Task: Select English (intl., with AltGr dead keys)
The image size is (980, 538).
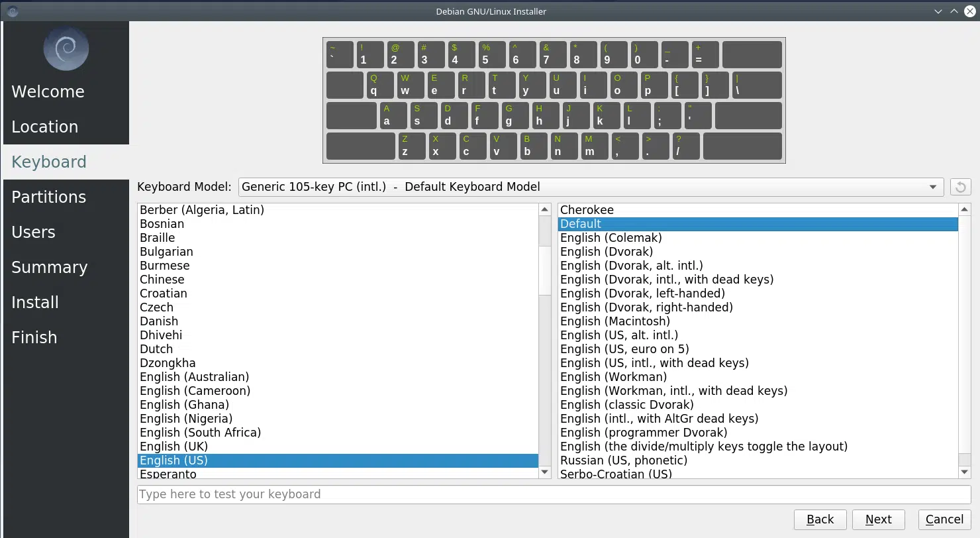Action: pos(758,419)
